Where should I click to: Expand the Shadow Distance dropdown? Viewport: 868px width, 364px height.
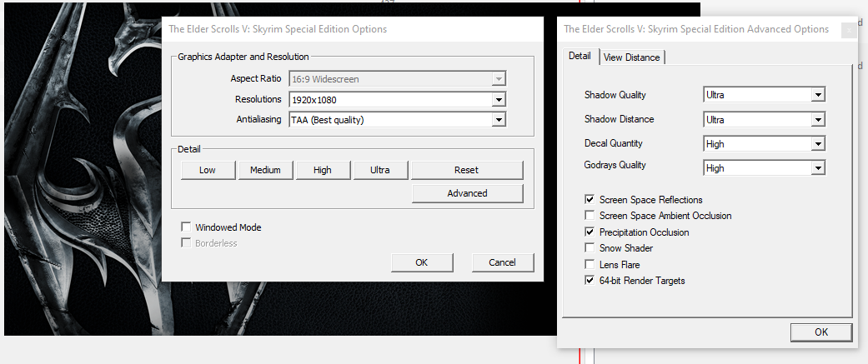tap(765, 119)
